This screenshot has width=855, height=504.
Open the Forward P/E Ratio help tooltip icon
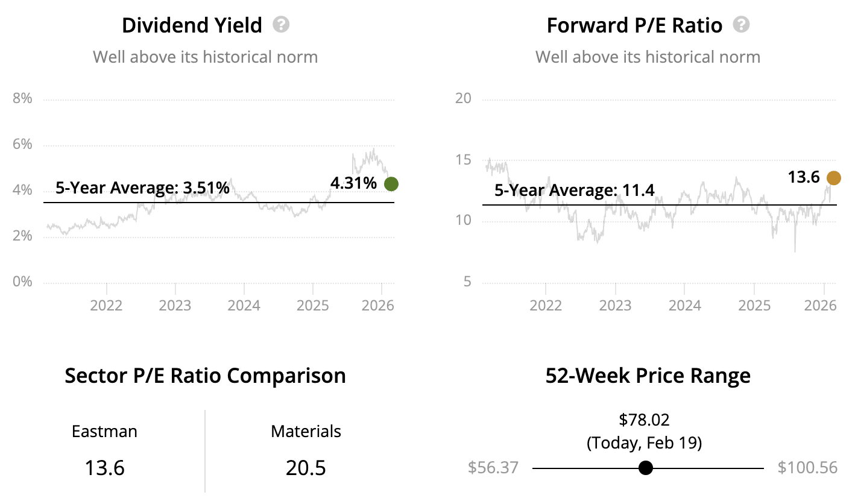[x=741, y=25]
